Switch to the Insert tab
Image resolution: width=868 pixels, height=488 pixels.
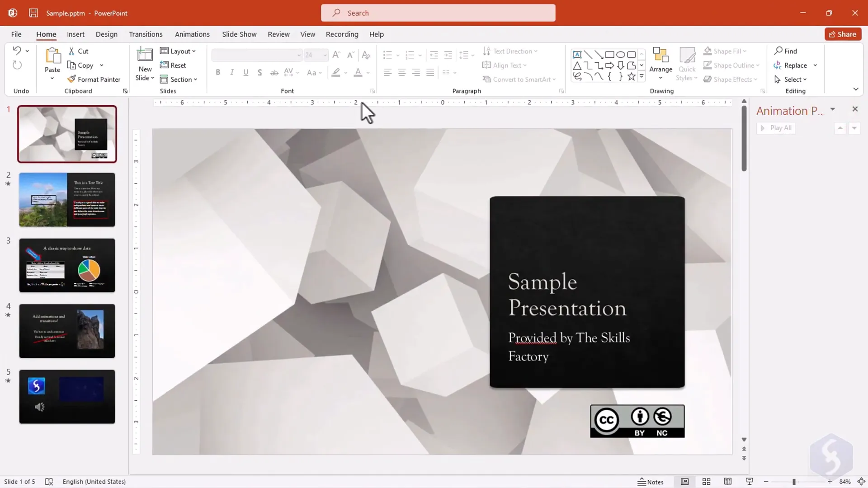[75, 34]
